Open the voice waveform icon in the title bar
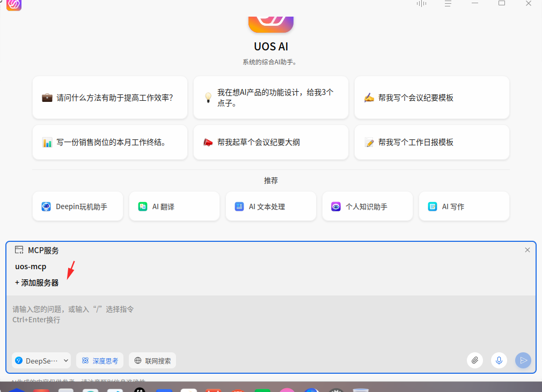Image resolution: width=542 pixels, height=392 pixels. 421,3
